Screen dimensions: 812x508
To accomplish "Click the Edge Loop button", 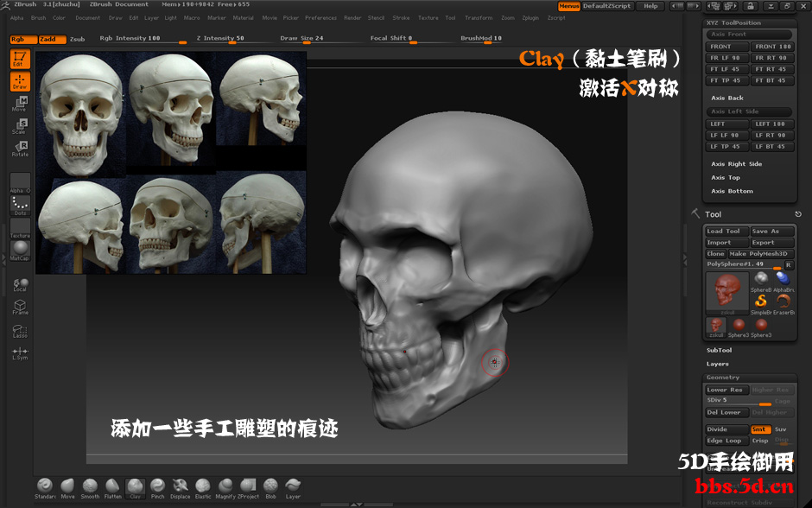I will coord(726,441).
